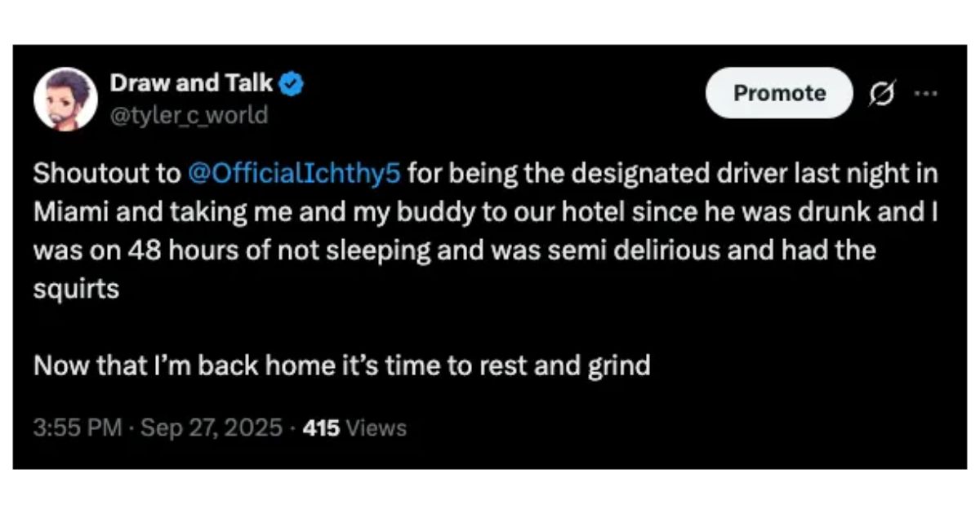Click the Draw and Talk display name
Viewport: 980px width, 514px height.
(x=192, y=82)
